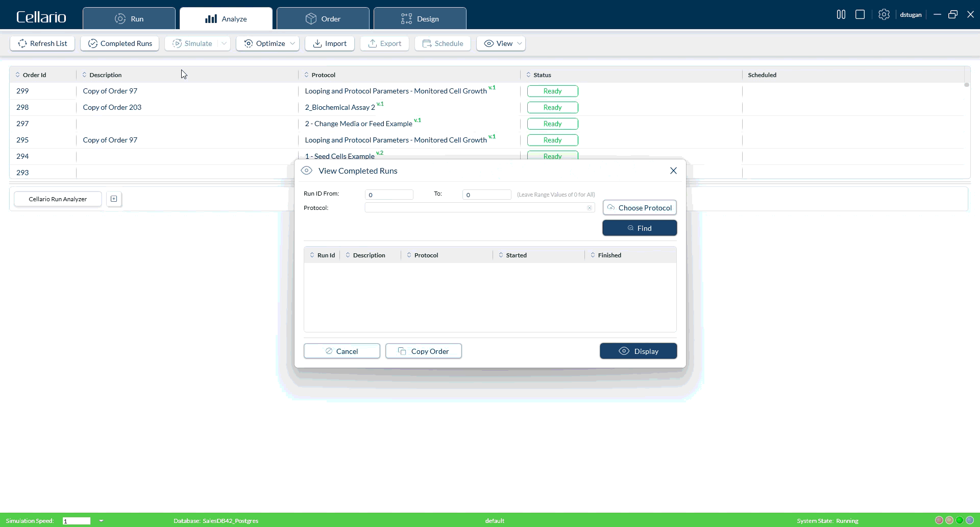980x527 pixels.
Task: Sort completed runs by Protocol
Action: tap(423, 255)
